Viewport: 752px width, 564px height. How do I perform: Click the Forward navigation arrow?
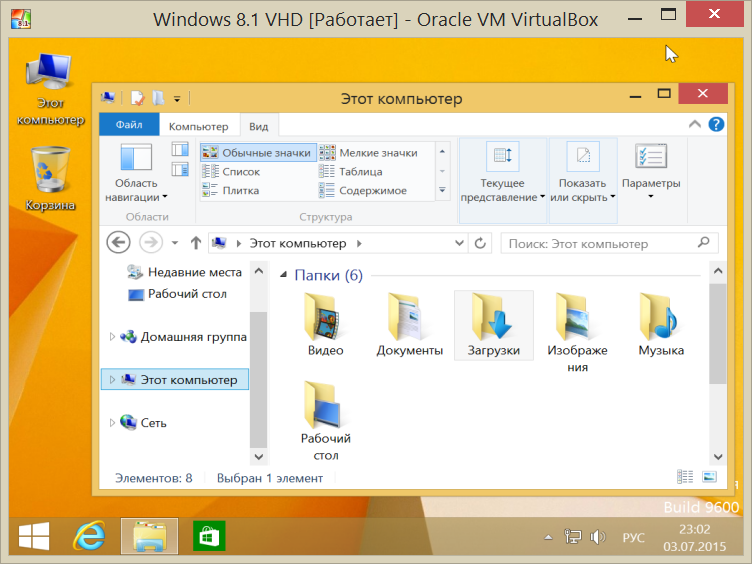(x=151, y=243)
